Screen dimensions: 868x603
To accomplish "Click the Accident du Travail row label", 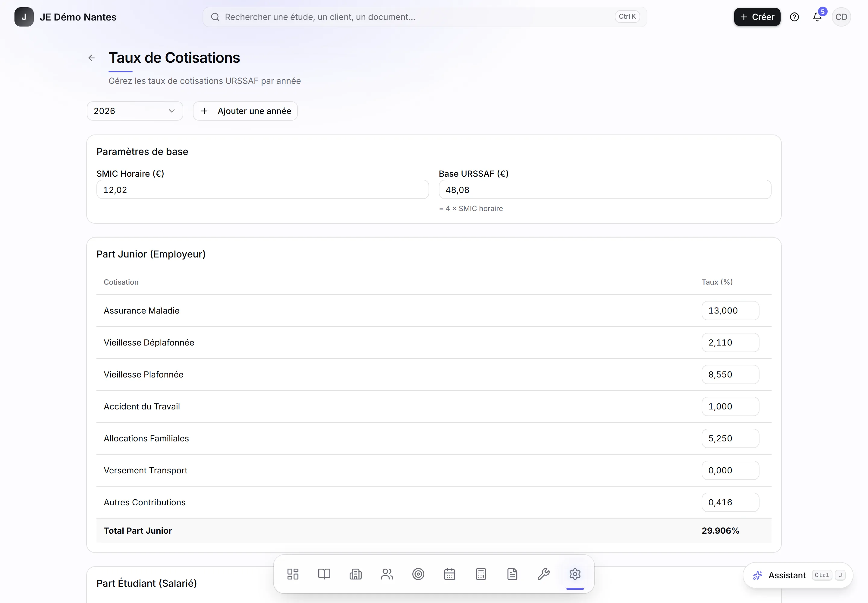I will tap(142, 406).
